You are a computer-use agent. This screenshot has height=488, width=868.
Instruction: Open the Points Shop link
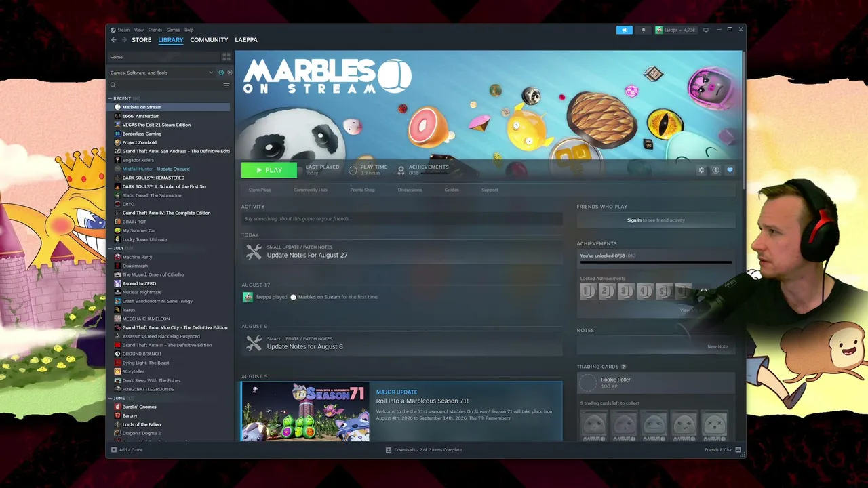coord(362,190)
